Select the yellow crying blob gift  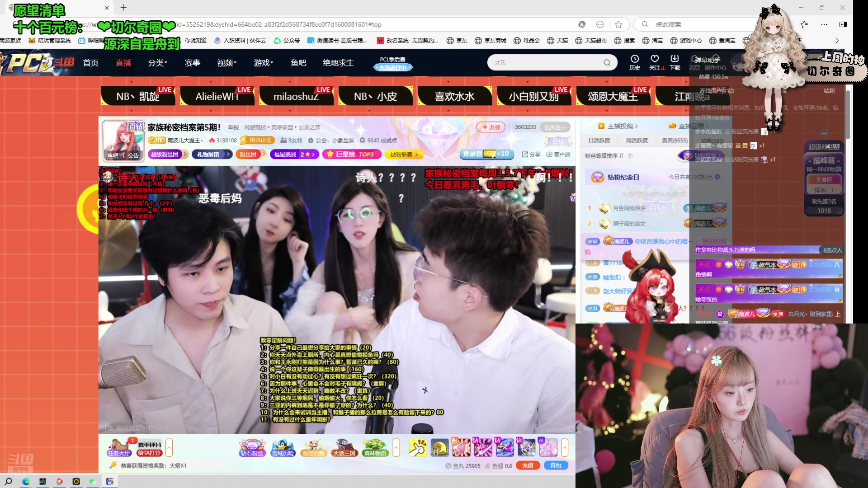click(439, 447)
